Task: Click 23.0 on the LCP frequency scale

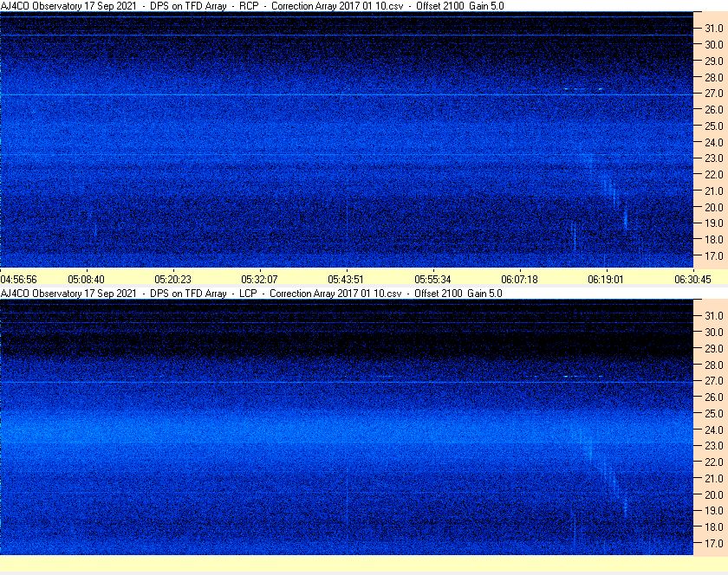Action: pos(714,445)
